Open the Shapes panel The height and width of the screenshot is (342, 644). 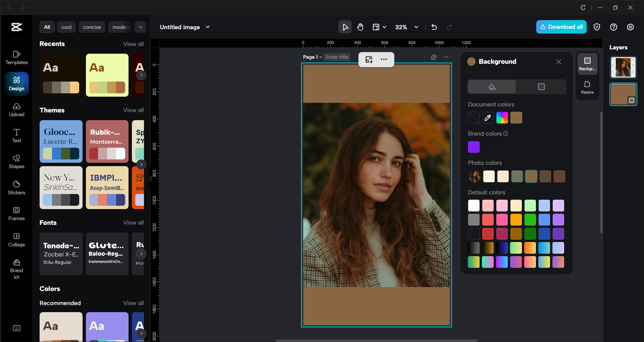click(x=16, y=161)
